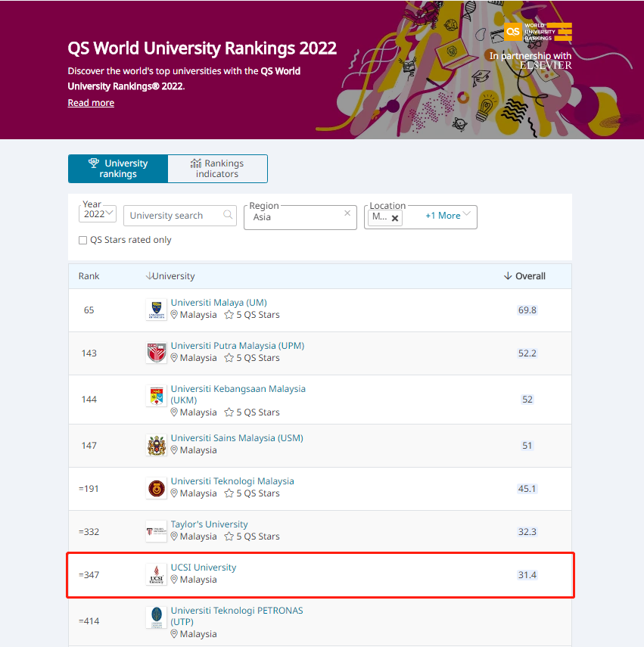Viewport: 644px width, 647px height.
Task: Click the Universiti Teknologi Malaysia logo
Action: [x=157, y=489]
